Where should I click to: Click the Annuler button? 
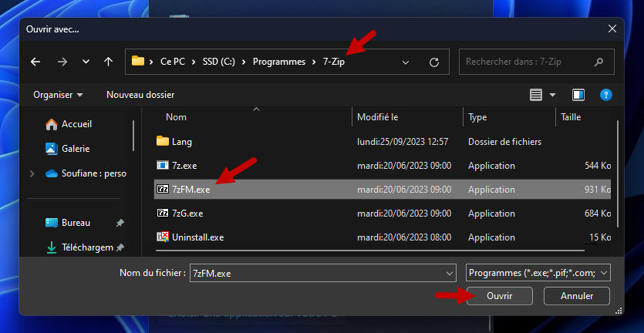click(x=577, y=296)
